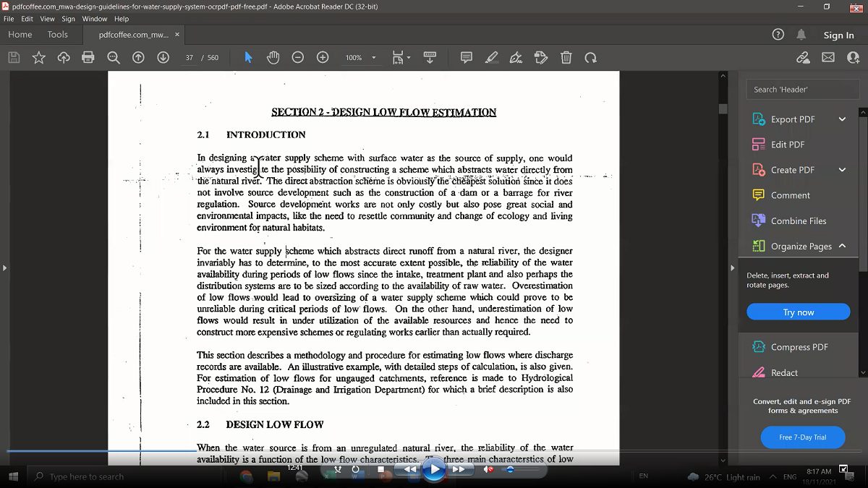Print the document using printer icon

coord(88,58)
